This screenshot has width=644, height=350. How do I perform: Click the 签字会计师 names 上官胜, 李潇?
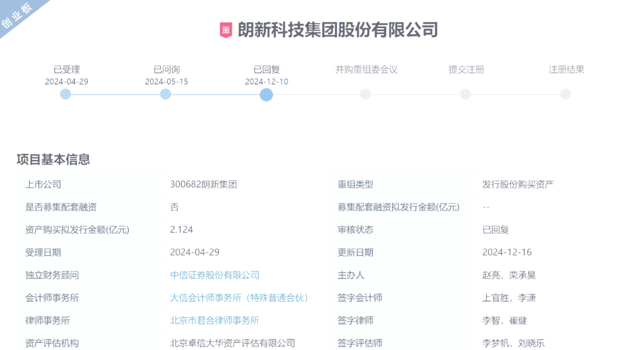tap(509, 298)
